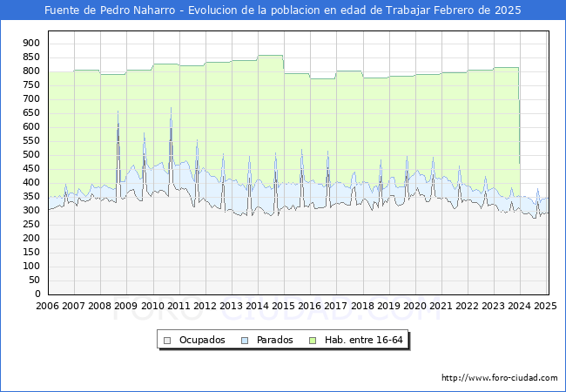This screenshot has width=566, height=392.
Task: Click the 50 y-axis value
Action: [x=34, y=280]
